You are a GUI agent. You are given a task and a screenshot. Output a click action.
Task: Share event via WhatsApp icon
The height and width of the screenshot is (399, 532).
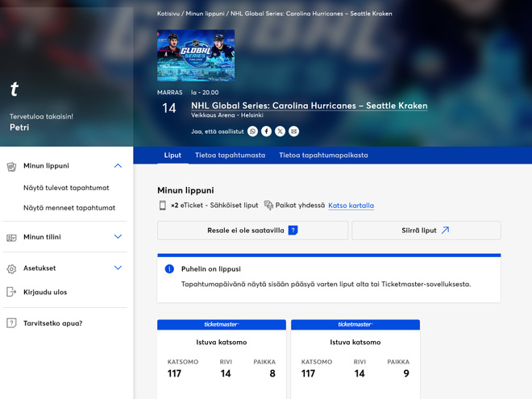click(252, 131)
